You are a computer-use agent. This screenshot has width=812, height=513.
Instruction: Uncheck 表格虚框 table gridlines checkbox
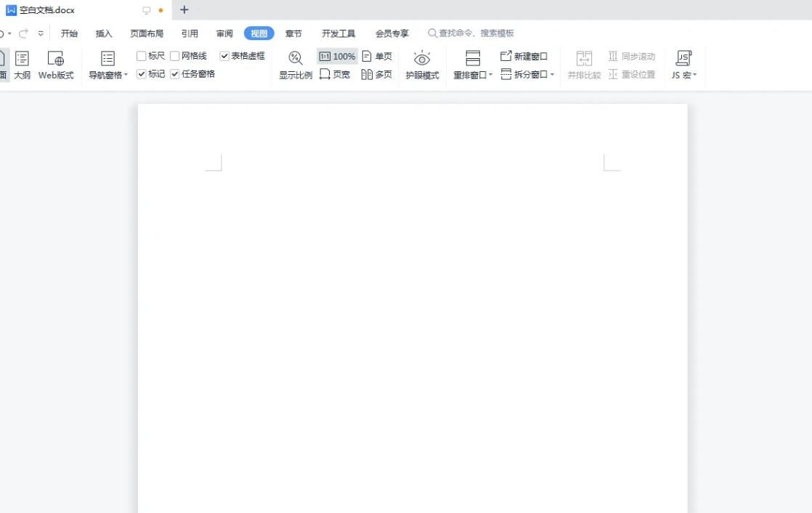[x=224, y=56]
